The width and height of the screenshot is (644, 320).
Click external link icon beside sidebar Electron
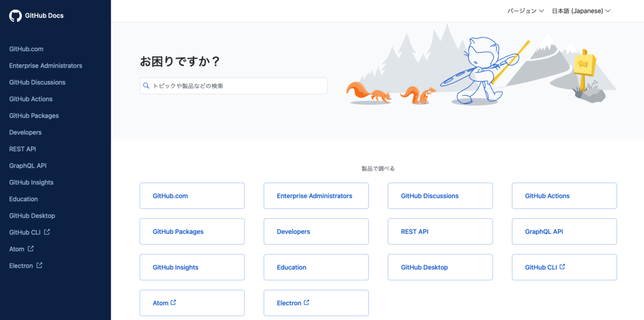39,265
